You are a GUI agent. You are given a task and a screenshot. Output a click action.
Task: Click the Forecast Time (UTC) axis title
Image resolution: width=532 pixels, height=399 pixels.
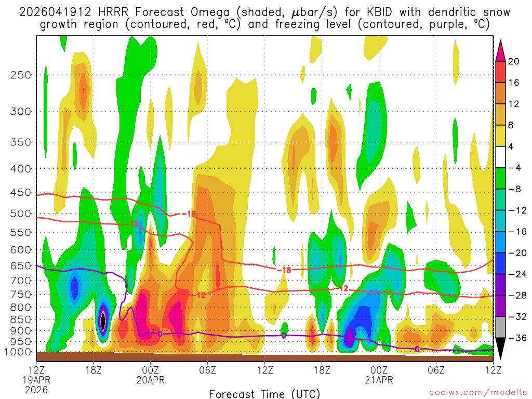pyautogui.click(x=264, y=394)
